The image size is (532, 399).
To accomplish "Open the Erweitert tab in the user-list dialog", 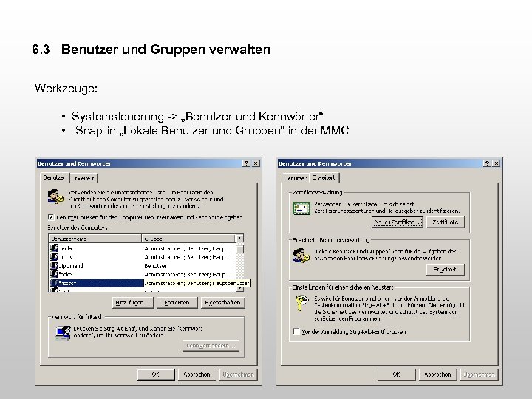I will (x=83, y=178).
